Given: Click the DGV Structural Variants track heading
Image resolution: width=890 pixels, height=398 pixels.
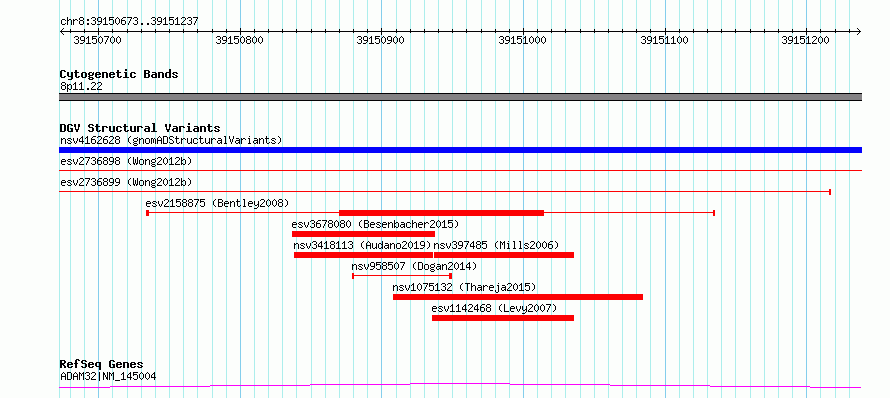Looking at the screenshot, I should pyautogui.click(x=140, y=128).
